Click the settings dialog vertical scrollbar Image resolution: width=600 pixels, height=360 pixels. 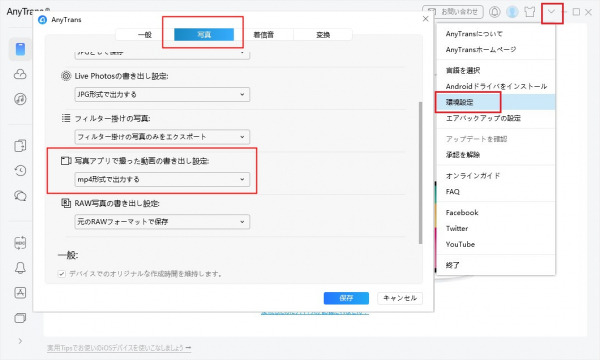click(x=420, y=173)
